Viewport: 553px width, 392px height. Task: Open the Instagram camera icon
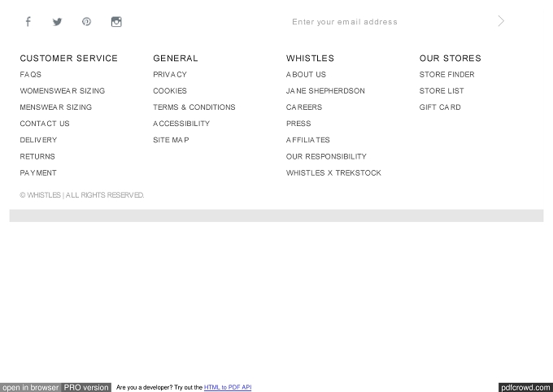[116, 22]
